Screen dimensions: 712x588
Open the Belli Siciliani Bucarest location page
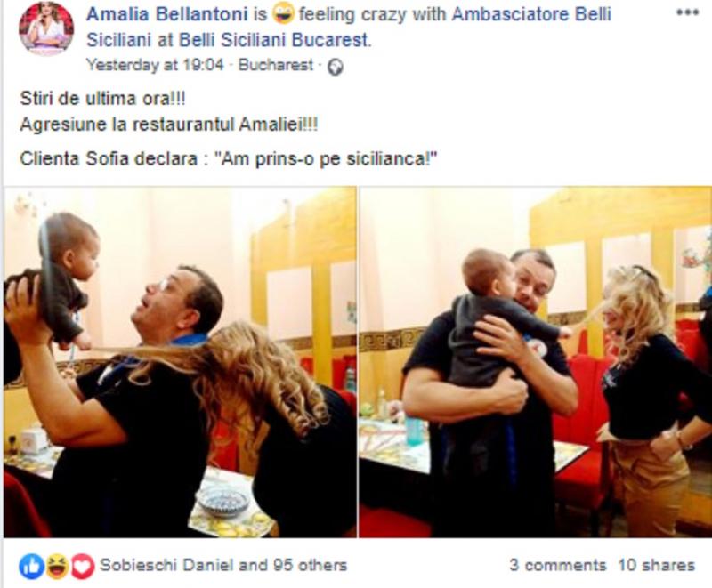point(275,40)
